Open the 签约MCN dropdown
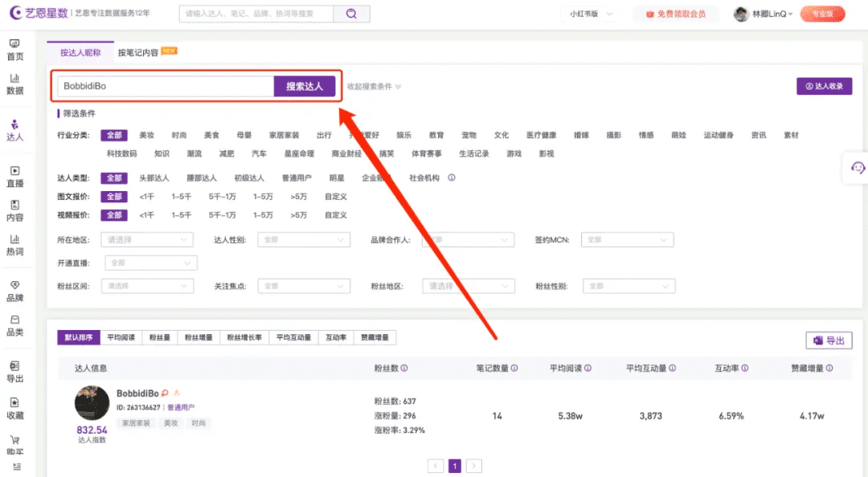The image size is (868, 477). (x=627, y=239)
